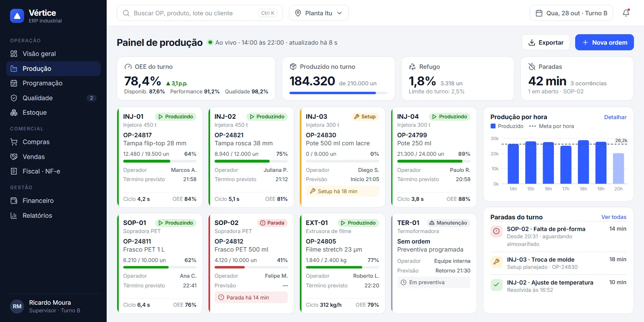644x322 pixels.
Task: Click the 18h bar in the hourly chart
Action: 583,162
